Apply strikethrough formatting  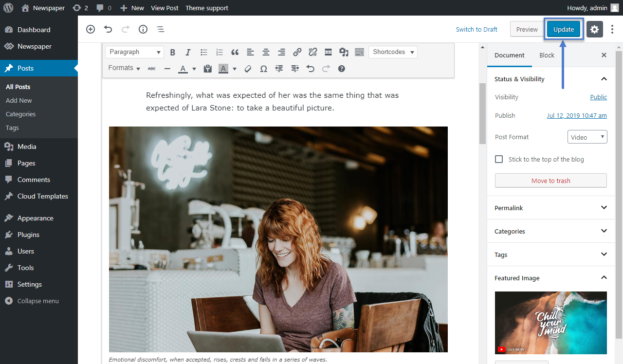point(152,69)
